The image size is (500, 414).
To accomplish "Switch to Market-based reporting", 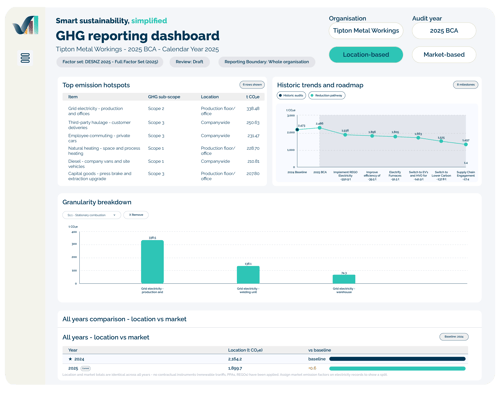I will point(444,55).
